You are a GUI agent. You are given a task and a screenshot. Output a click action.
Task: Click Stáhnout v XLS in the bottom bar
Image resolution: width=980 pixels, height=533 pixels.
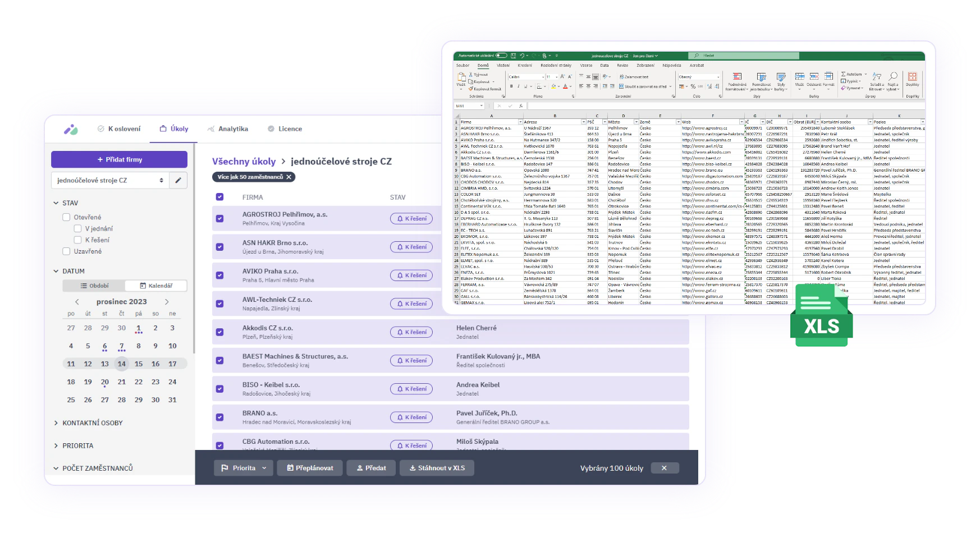coord(437,467)
